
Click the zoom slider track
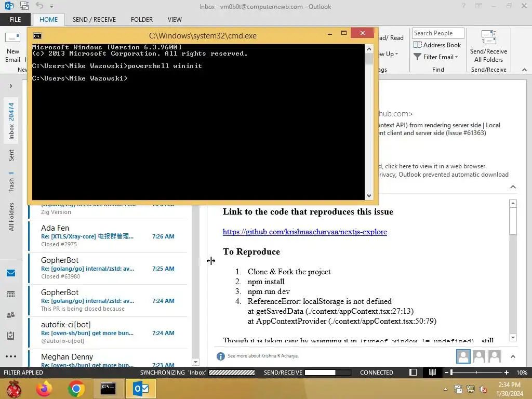point(477,373)
